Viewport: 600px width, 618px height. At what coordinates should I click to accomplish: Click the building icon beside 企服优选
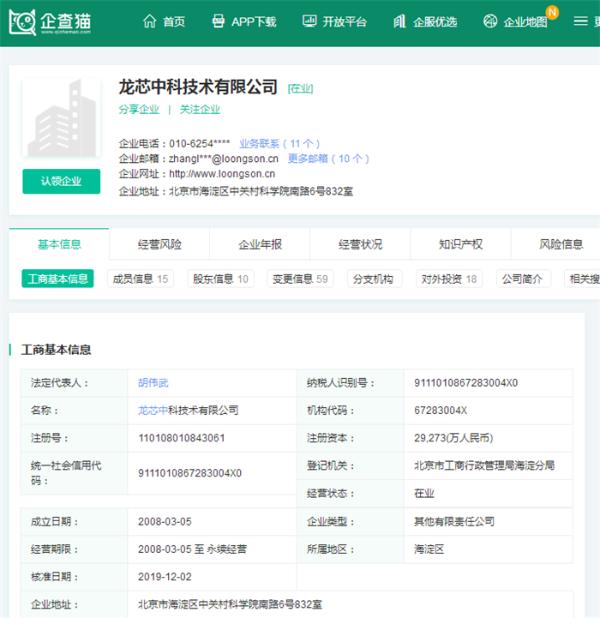[x=399, y=21]
